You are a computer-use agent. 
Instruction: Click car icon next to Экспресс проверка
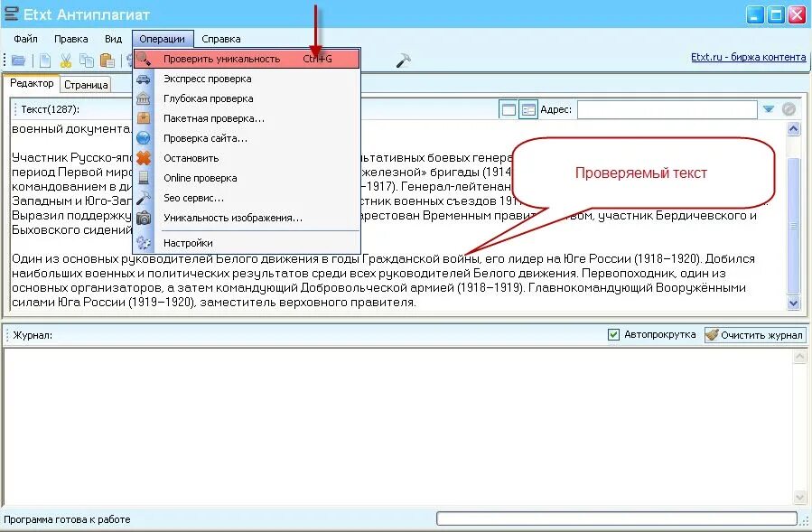pos(144,79)
